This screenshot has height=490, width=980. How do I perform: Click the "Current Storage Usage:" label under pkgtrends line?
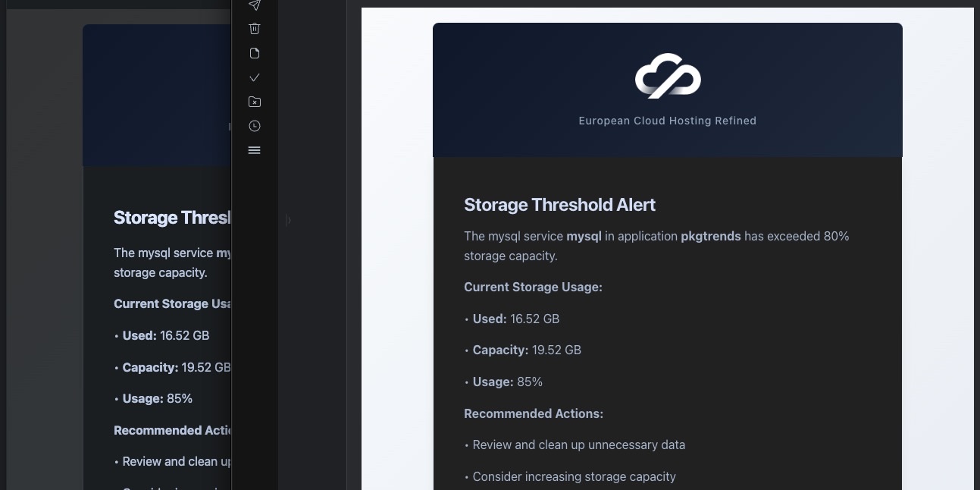pyautogui.click(x=533, y=287)
